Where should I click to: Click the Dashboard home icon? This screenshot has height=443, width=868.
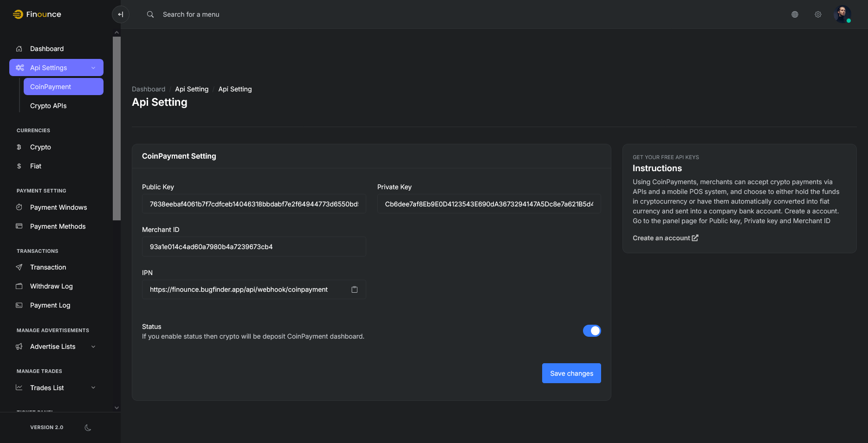(x=19, y=49)
